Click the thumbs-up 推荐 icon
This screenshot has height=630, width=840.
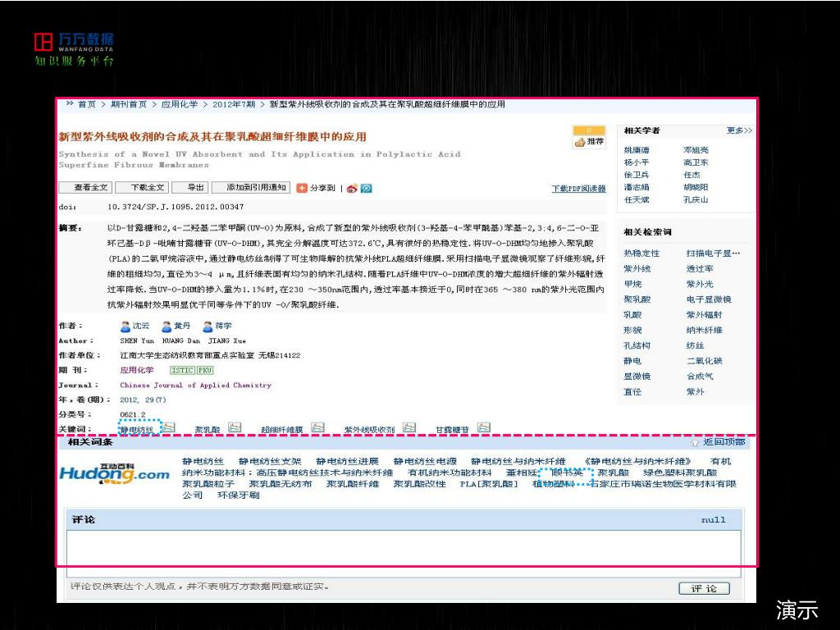tap(580, 142)
